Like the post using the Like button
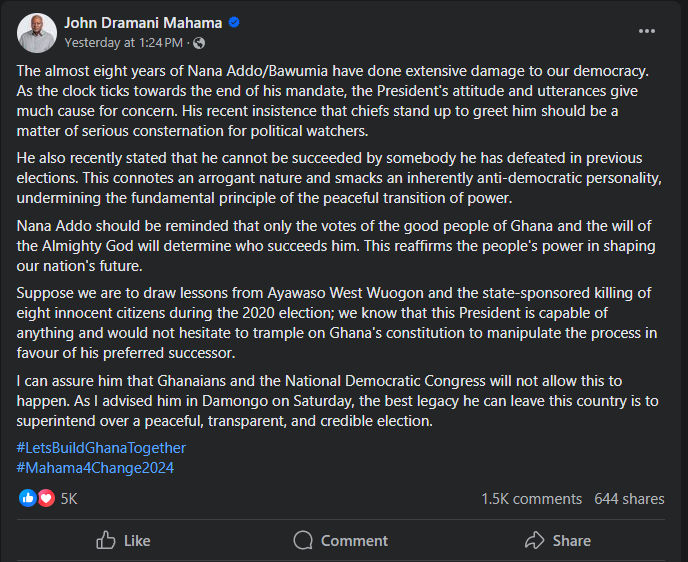The width and height of the screenshot is (688, 562). (x=123, y=540)
